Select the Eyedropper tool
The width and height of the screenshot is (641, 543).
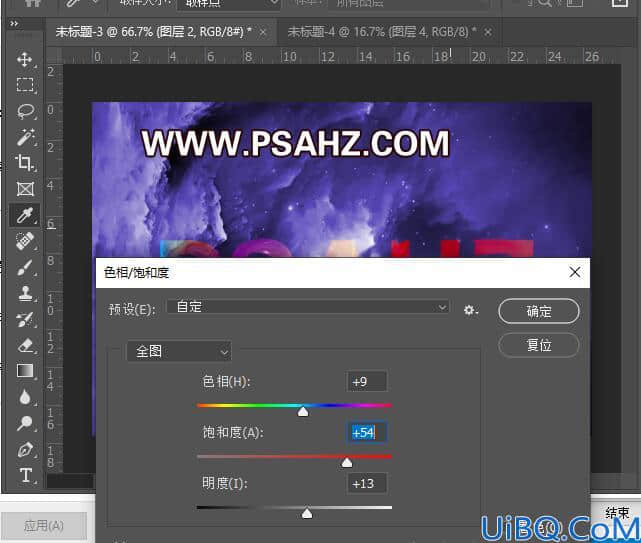coord(25,215)
